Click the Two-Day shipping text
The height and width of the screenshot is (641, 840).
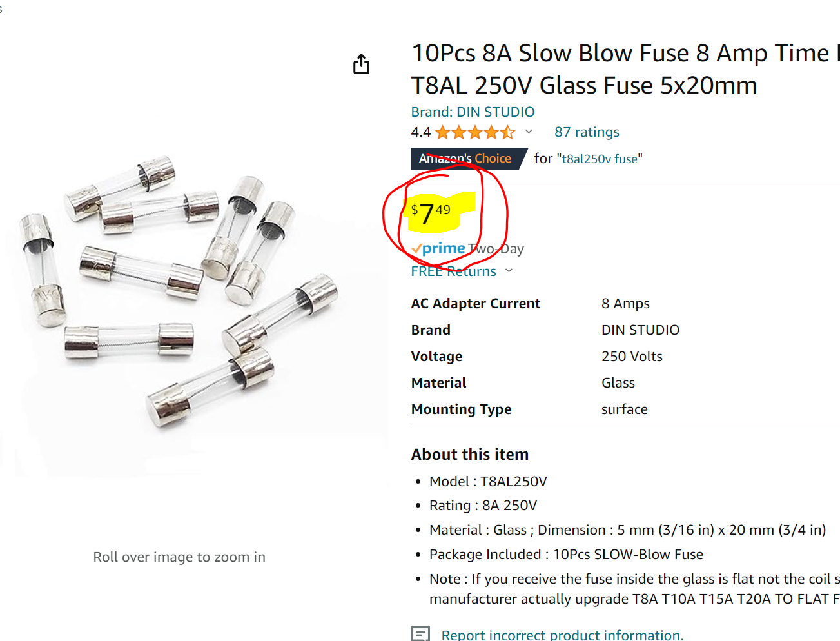pos(498,248)
